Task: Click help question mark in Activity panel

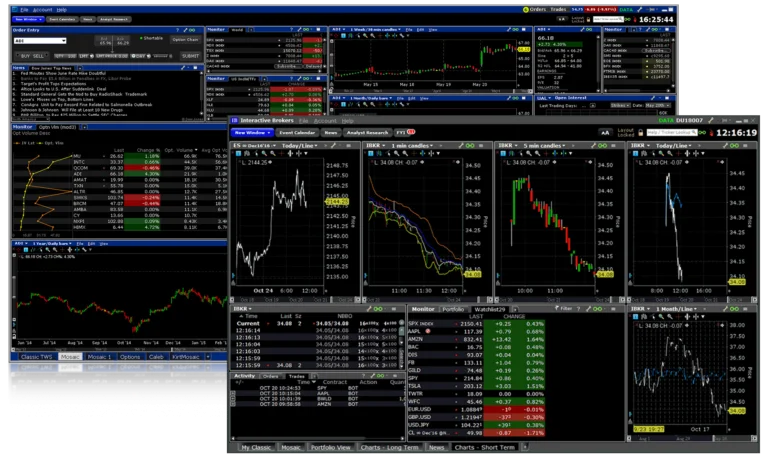Action: coord(363,376)
